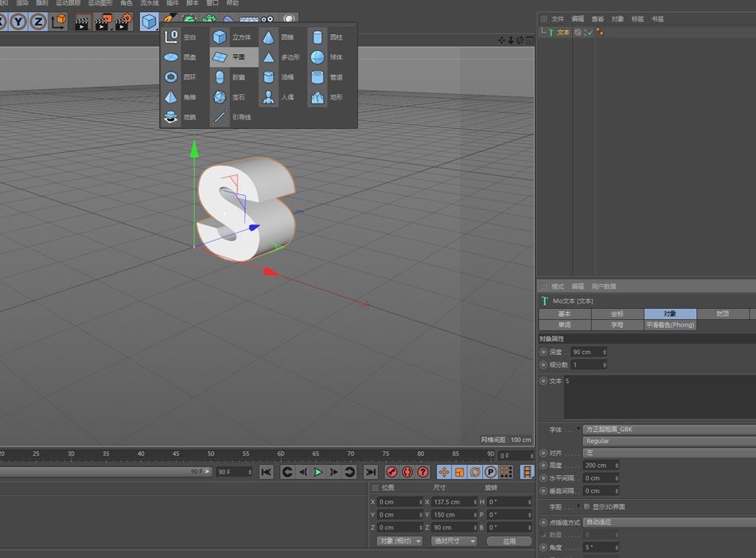Choose the Pyramid (角锥) primitive

coord(181,97)
